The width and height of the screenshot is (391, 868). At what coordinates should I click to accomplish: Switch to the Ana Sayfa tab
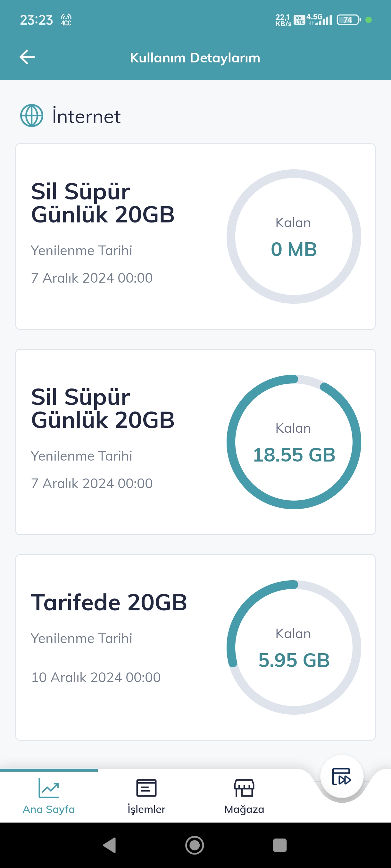tap(49, 809)
